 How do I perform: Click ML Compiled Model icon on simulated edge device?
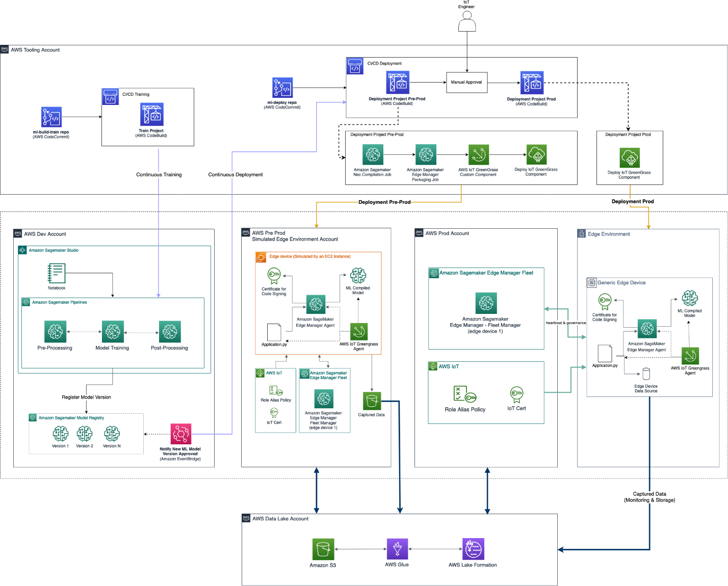click(358, 276)
